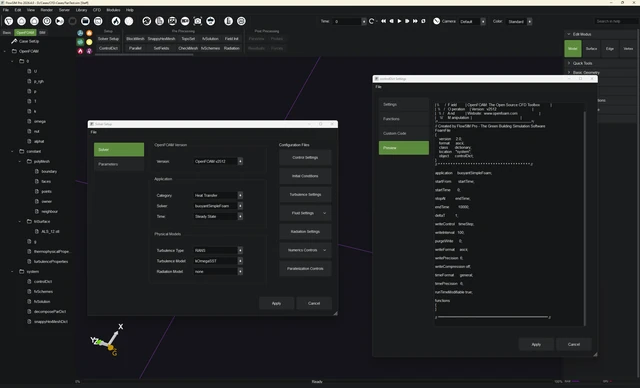Click the pages icon in the main toolbar
Image resolution: width=640 pixels, height=388 pixels.
click(160, 21)
